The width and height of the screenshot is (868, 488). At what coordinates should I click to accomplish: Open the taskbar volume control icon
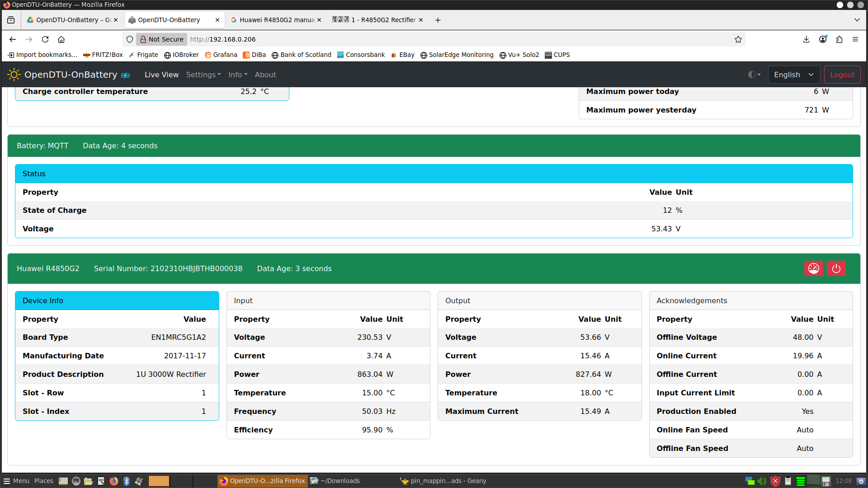point(762,481)
